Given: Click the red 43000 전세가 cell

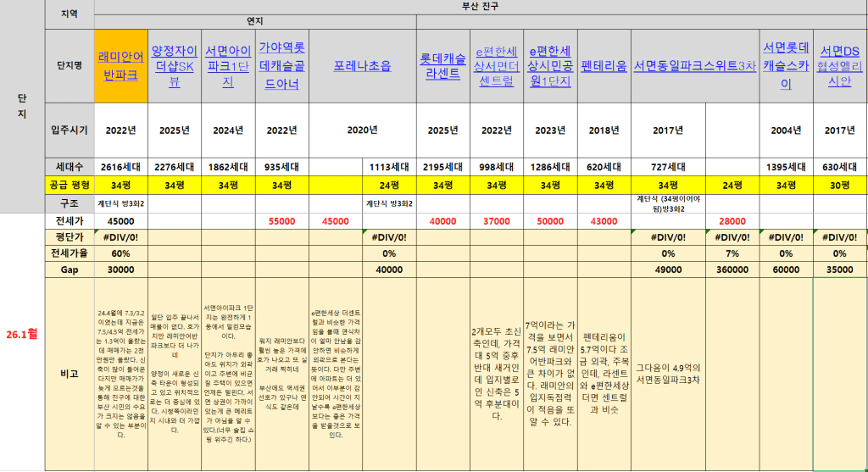Looking at the screenshot, I should (604, 221).
